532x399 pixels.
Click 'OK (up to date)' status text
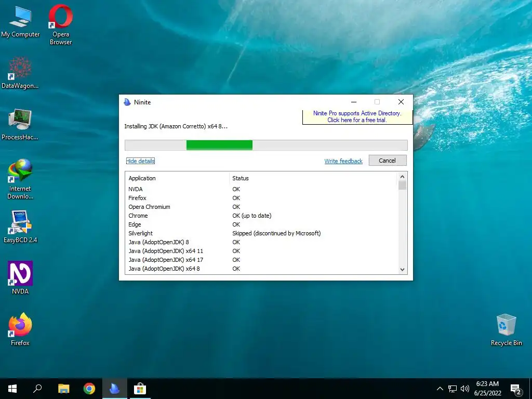[252, 216]
